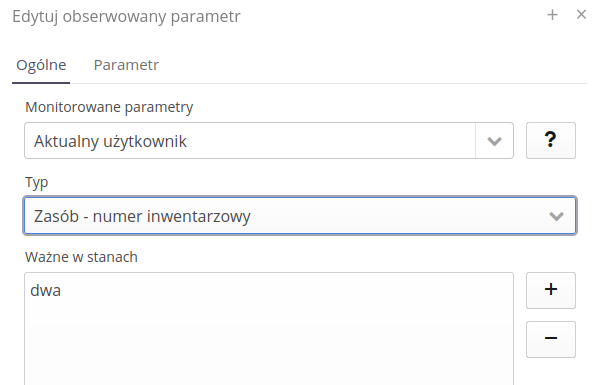Image resolution: width=597 pixels, height=385 pixels.
Task: Click empty header space beside dialog title
Action: [x=392, y=16]
